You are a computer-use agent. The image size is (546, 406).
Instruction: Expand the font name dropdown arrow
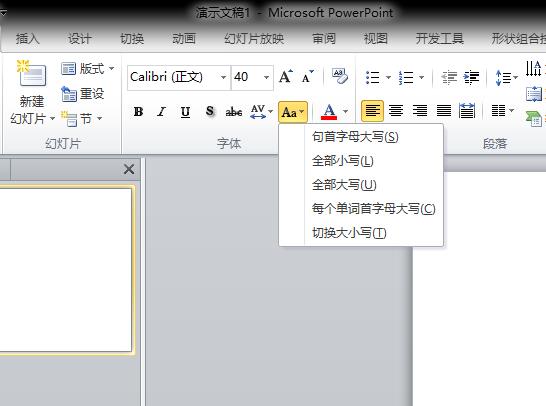coord(224,77)
